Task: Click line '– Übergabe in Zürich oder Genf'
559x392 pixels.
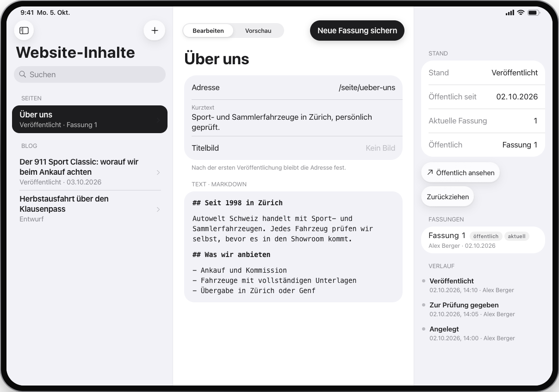Action: 254,291
